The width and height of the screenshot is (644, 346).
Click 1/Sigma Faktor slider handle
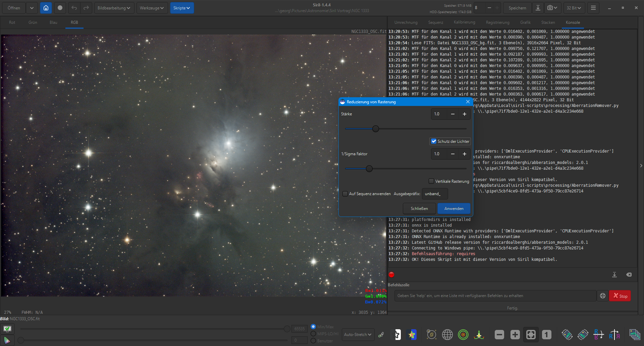pyautogui.click(x=369, y=169)
